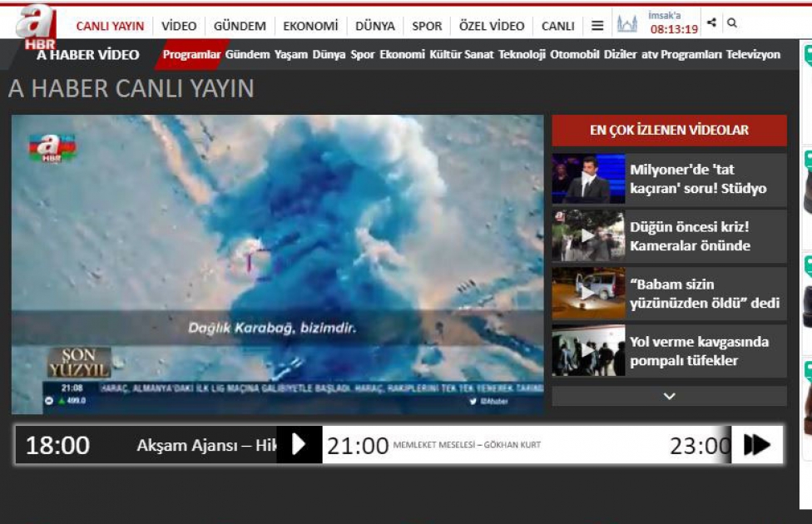
Task: Open Milyoner'de 'tat kaçıran' soru video
Action: click(669, 179)
